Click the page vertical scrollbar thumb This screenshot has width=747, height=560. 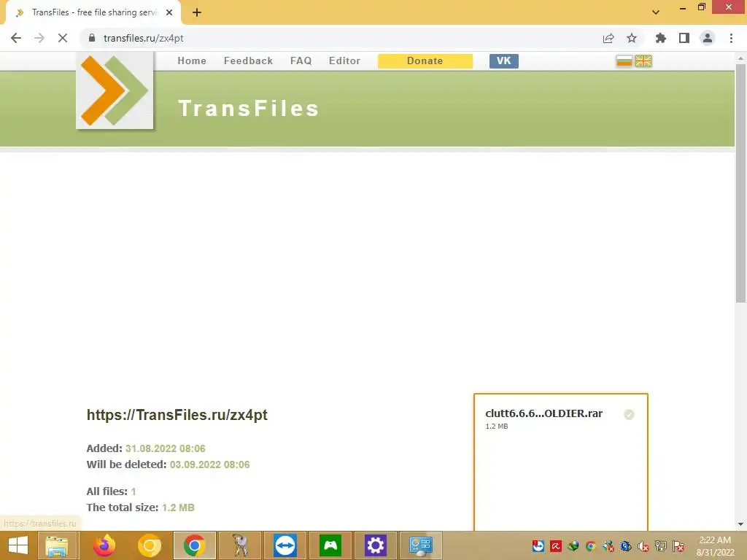pyautogui.click(x=740, y=182)
